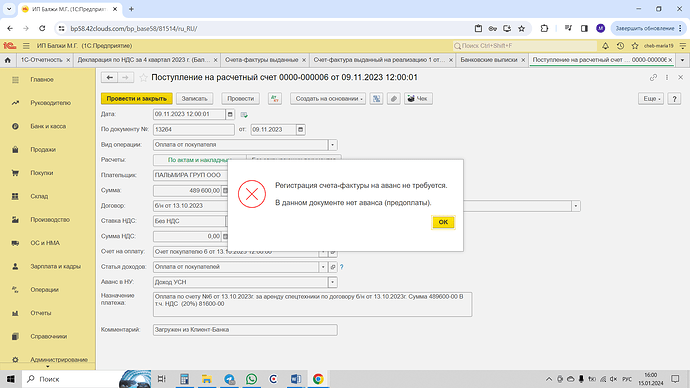This screenshot has width=690, height=388.
Task: Go forward with the right arrow button
Action: (x=125, y=77)
